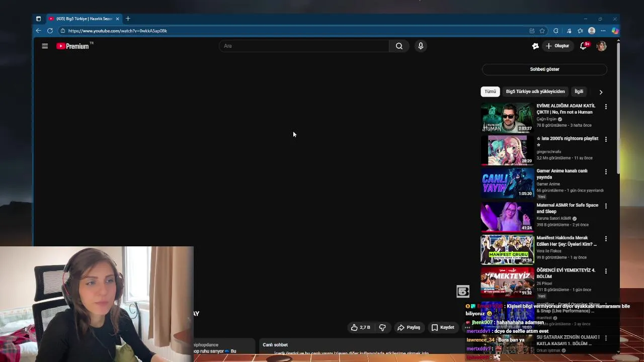Click the Canlı sohbet heading

point(275,345)
